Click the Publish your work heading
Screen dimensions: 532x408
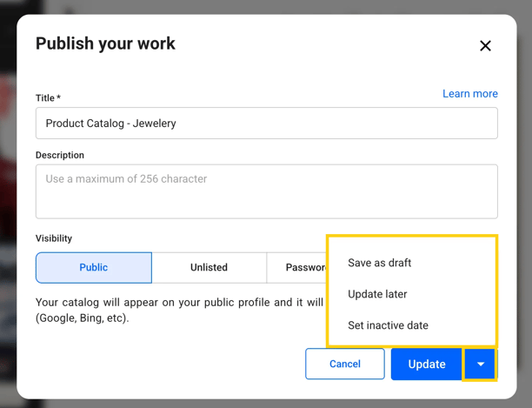point(105,43)
